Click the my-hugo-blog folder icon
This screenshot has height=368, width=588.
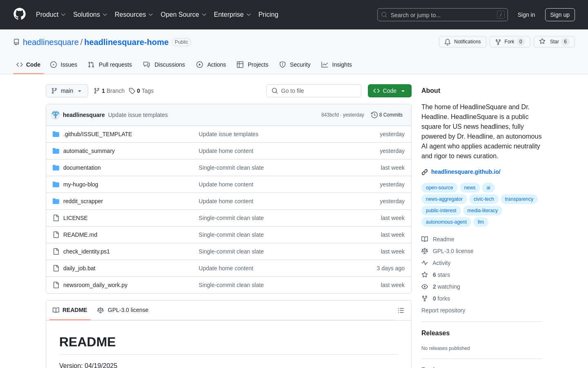(x=56, y=184)
